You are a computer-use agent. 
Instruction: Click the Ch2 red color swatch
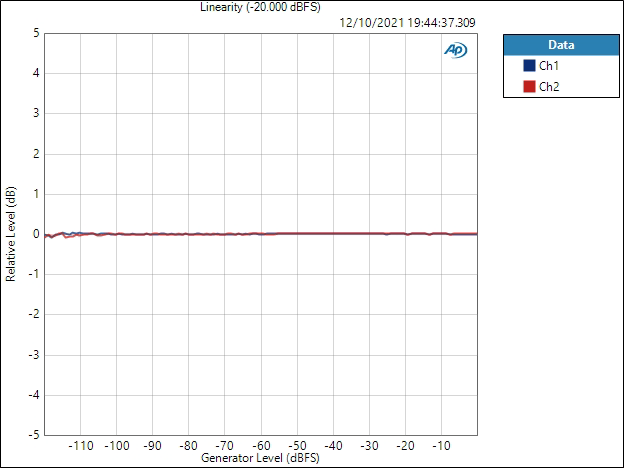tap(529, 86)
